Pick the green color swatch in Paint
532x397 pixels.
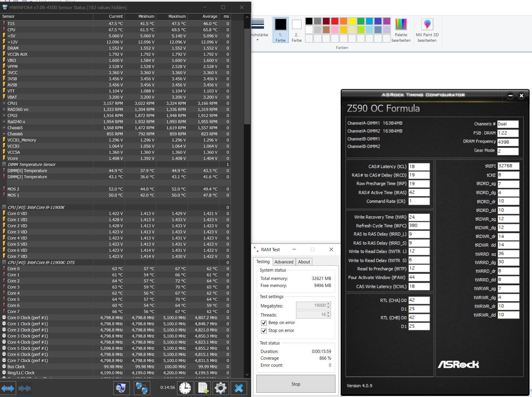coord(361,21)
